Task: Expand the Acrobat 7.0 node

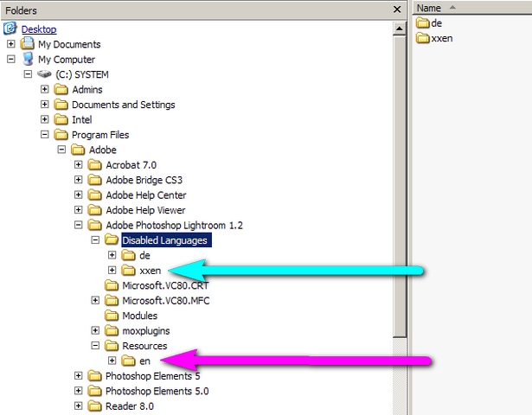Action: [x=79, y=164]
